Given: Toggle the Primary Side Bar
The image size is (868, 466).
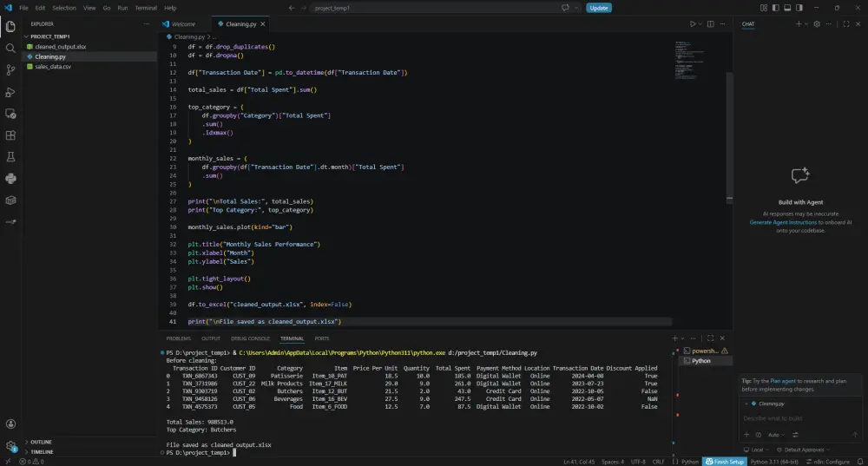Looking at the screenshot, I should [775, 8].
